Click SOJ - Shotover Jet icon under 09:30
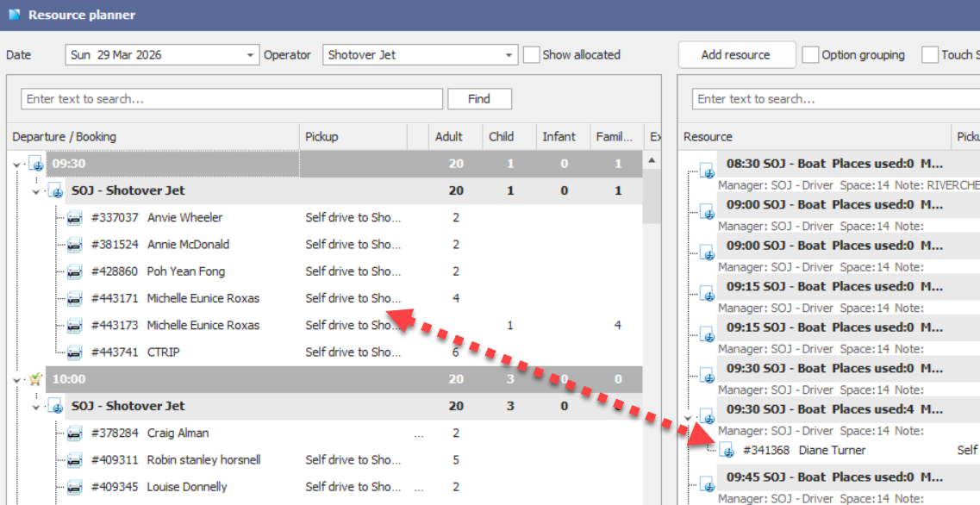Screen dimensions: 980x505 point(55,190)
